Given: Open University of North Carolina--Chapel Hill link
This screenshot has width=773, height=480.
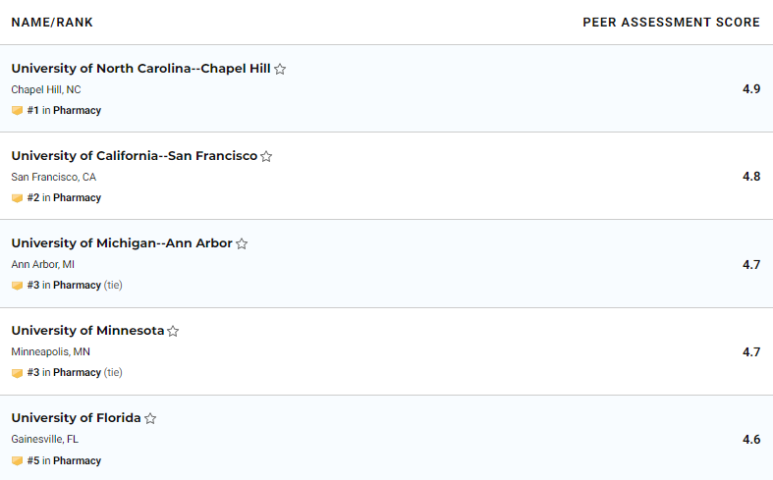Looking at the screenshot, I should 140,69.
